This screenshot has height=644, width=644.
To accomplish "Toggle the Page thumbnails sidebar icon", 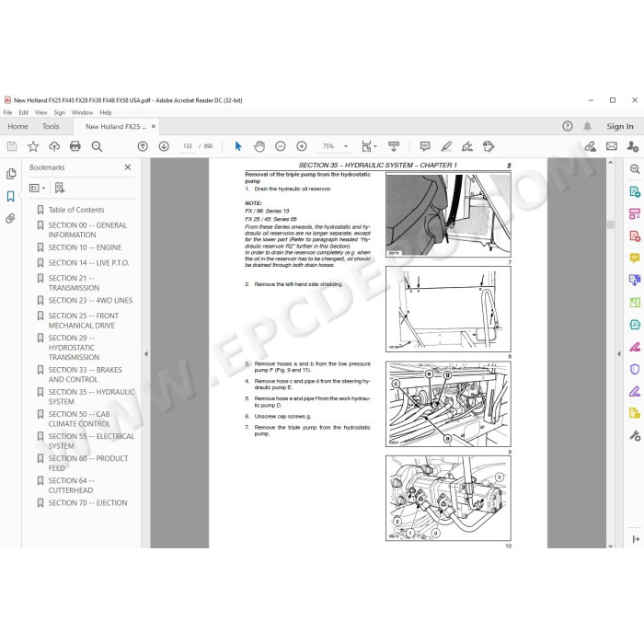I will point(11,174).
